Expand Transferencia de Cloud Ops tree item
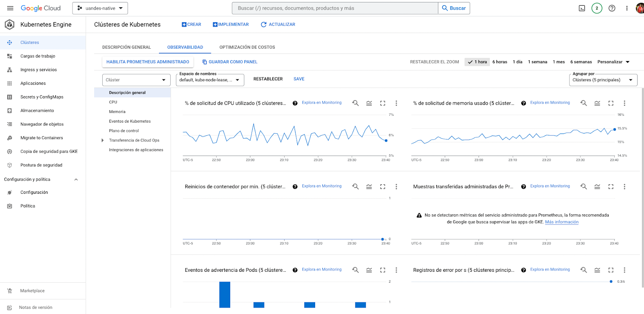The image size is (644, 314). (x=103, y=140)
